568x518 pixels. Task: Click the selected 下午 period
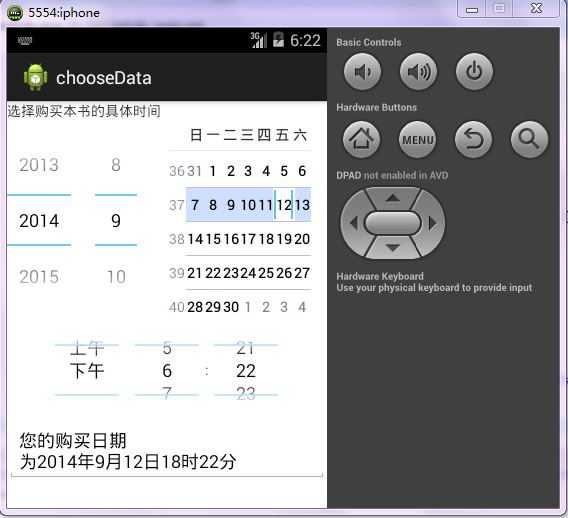[x=87, y=371]
